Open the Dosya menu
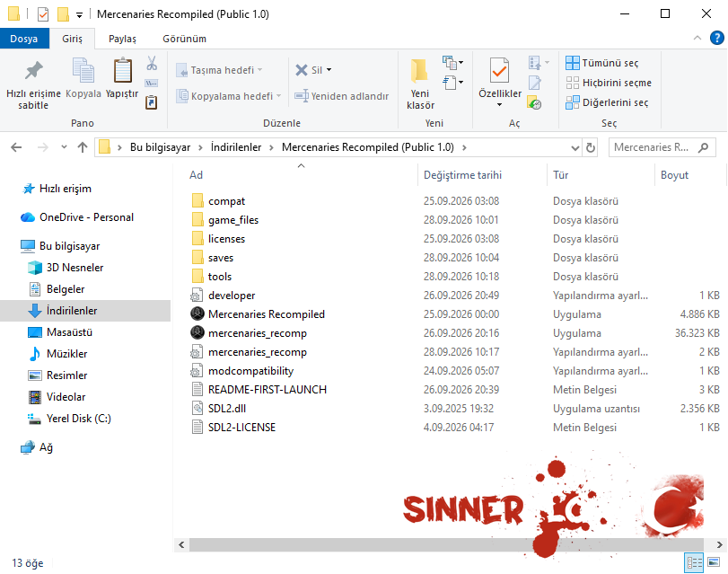 point(24,39)
